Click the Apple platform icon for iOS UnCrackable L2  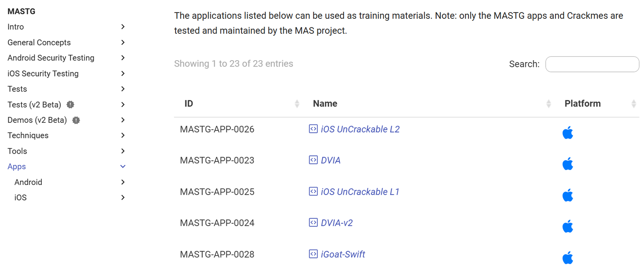click(568, 133)
